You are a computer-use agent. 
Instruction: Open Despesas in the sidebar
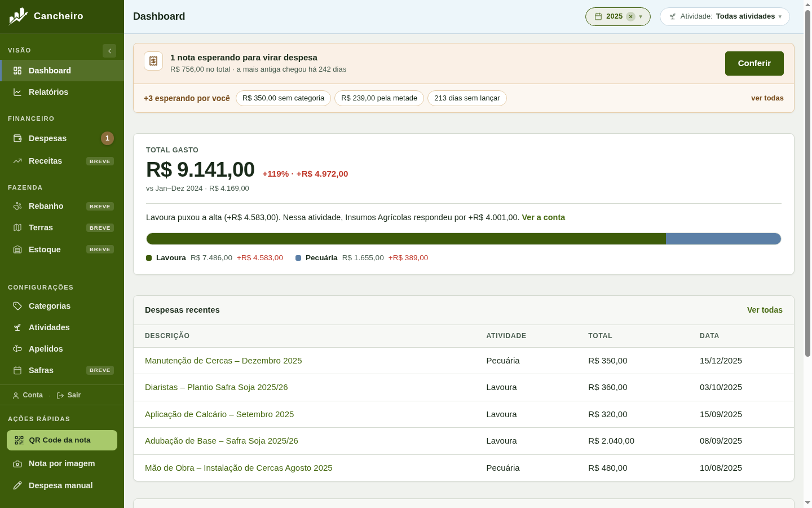62,138
